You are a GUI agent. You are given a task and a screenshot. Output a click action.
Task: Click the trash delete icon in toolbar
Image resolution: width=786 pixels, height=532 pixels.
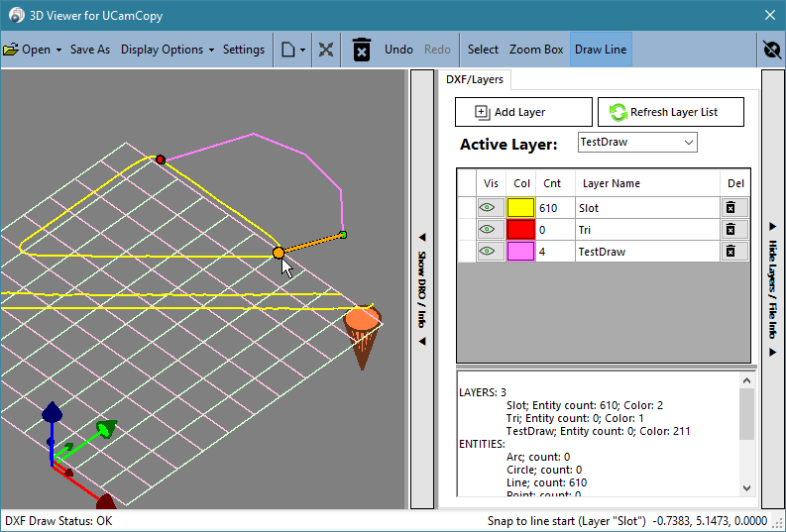(x=362, y=50)
